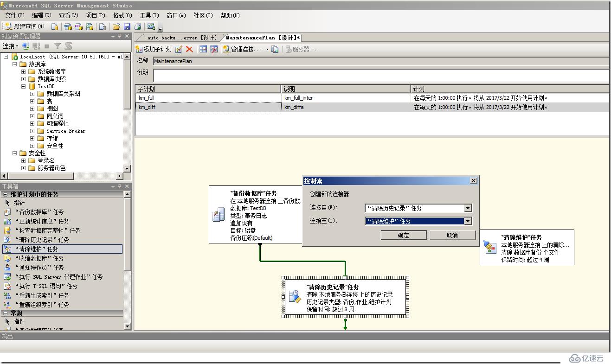The height and width of the screenshot is (364, 611).
Task: Click 确定 in 控制流 dialog
Action: coord(404,235)
